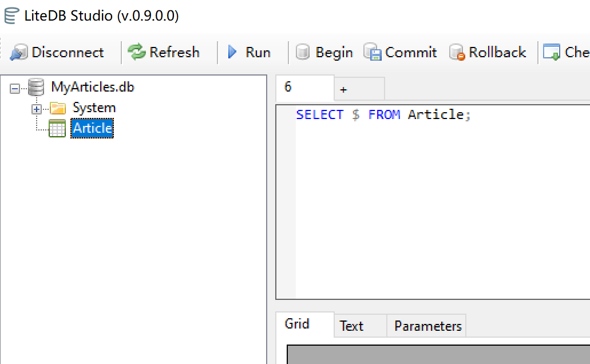
Task: Add a new query tab with plus
Action: [359, 89]
